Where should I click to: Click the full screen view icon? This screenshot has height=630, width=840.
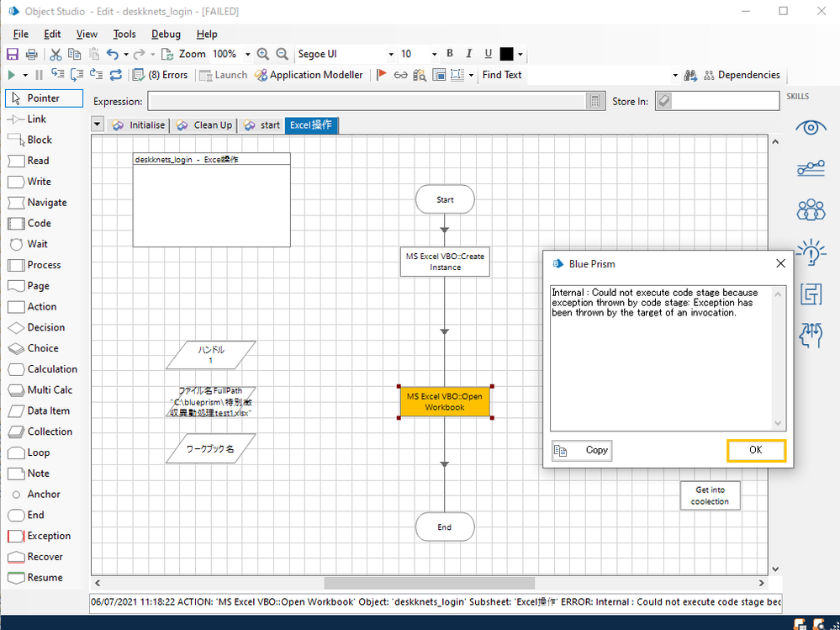point(439,75)
